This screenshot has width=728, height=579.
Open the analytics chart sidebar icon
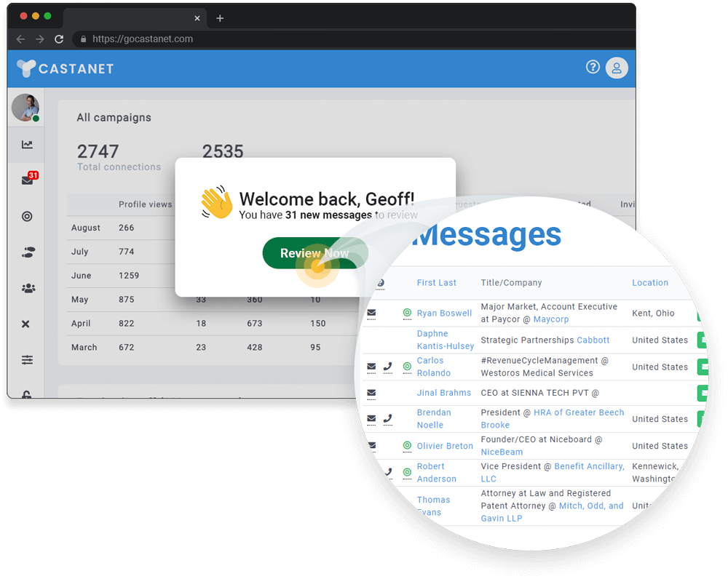pos(27,145)
